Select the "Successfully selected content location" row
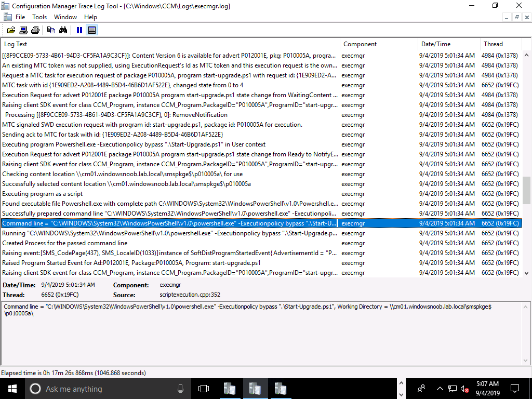Viewport: 532px width, 399px height. pos(261,184)
